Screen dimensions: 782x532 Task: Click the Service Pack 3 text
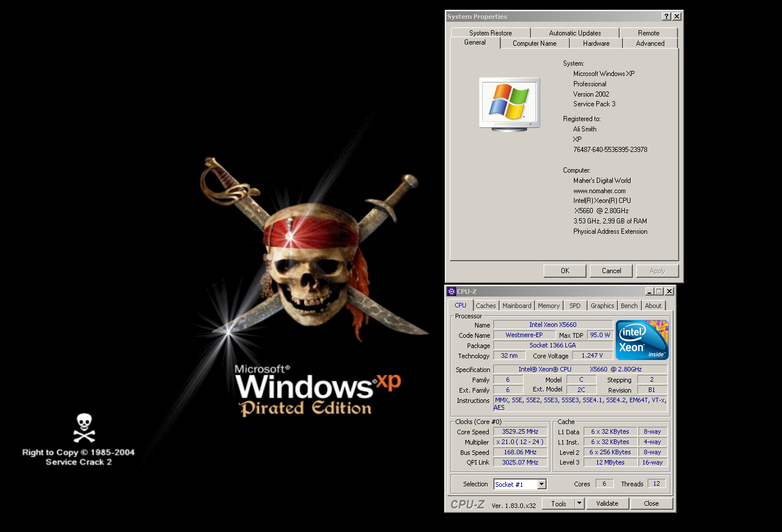click(x=595, y=104)
